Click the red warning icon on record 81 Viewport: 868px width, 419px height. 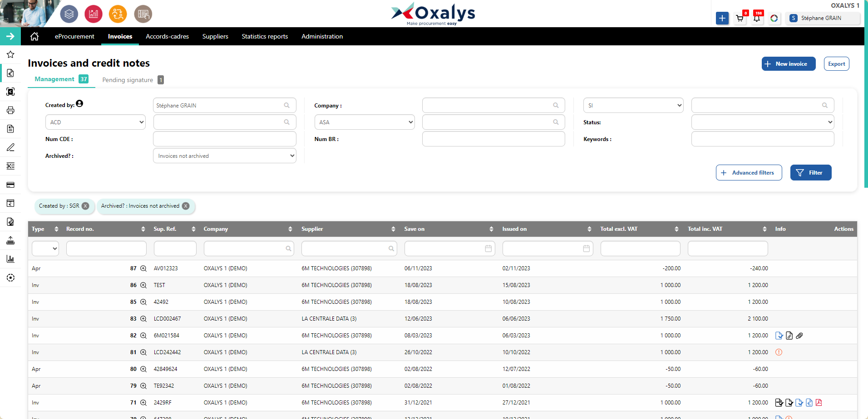779,352
